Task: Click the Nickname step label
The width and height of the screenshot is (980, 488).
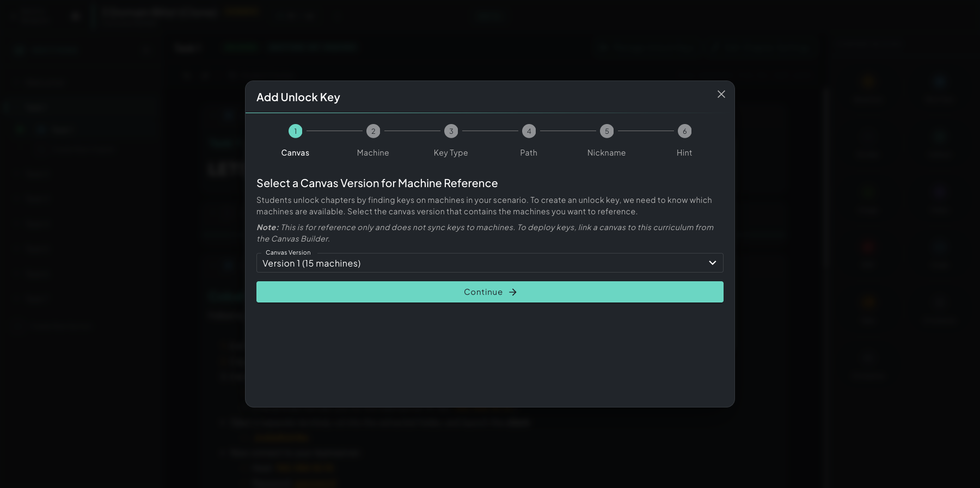Action: tap(607, 153)
